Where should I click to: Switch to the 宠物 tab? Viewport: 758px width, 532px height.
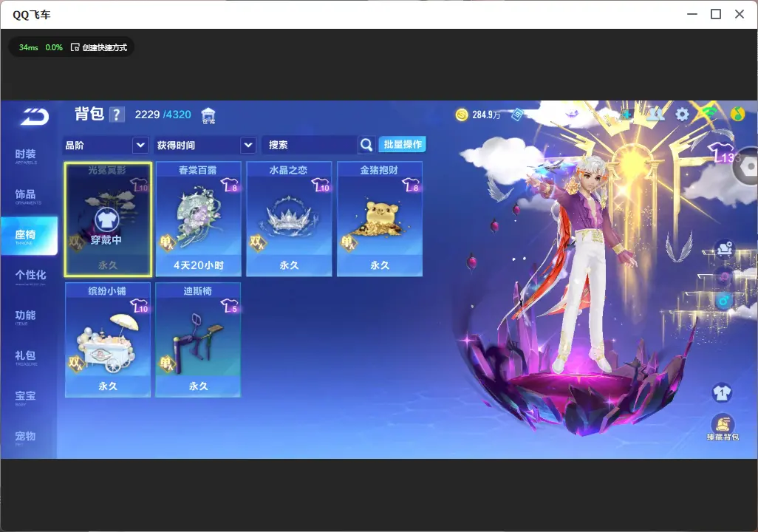[26, 437]
